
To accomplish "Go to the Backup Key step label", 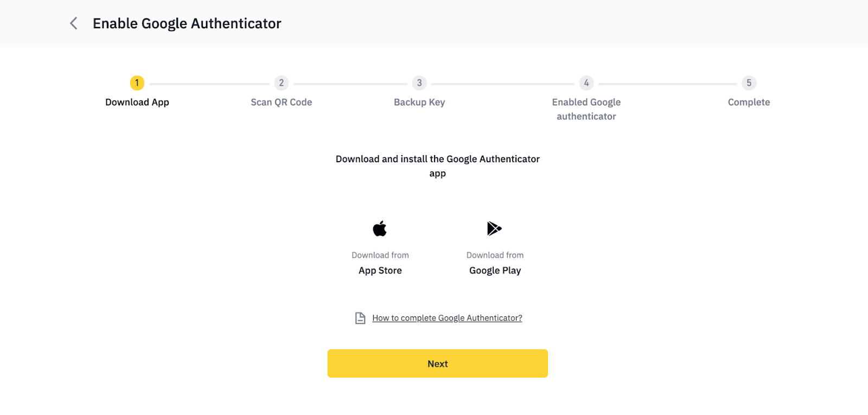I will [419, 102].
